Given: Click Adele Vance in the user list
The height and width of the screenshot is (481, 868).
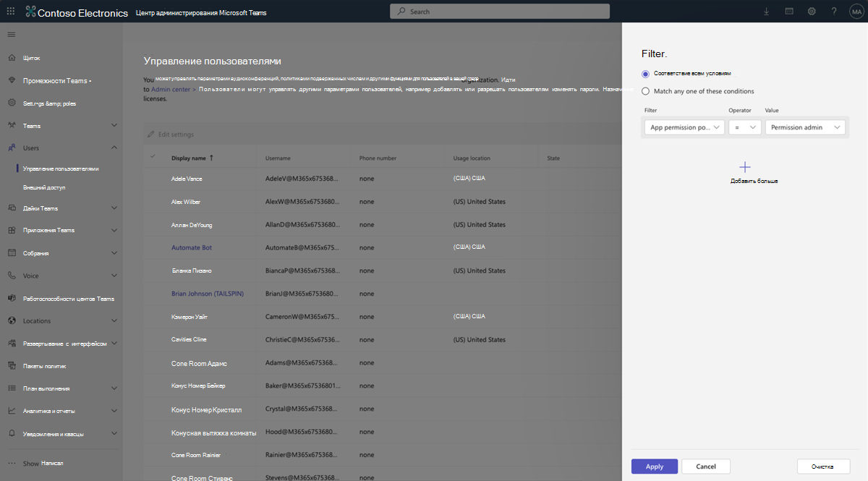Looking at the screenshot, I should coord(187,178).
